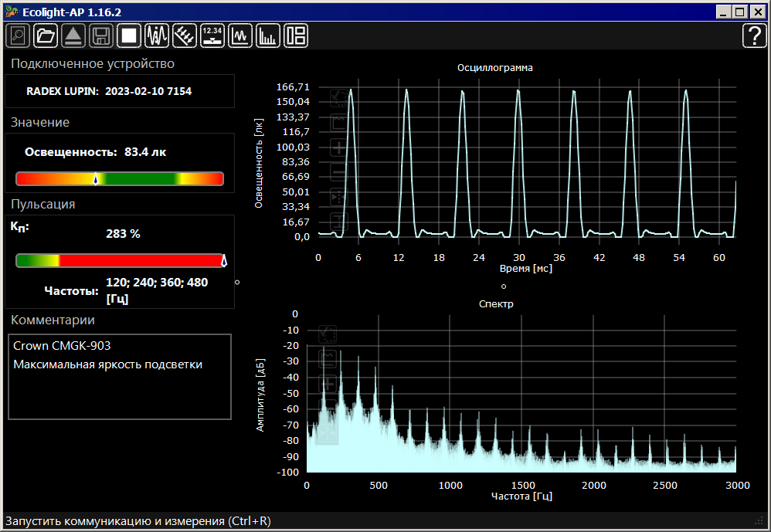The width and height of the screenshot is (771, 532).
Task: Click oscillogram overlay autoscale curve icon
Action: pos(338,122)
